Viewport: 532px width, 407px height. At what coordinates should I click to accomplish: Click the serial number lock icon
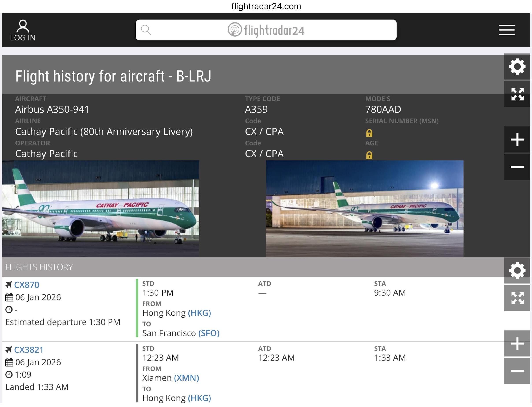click(369, 133)
